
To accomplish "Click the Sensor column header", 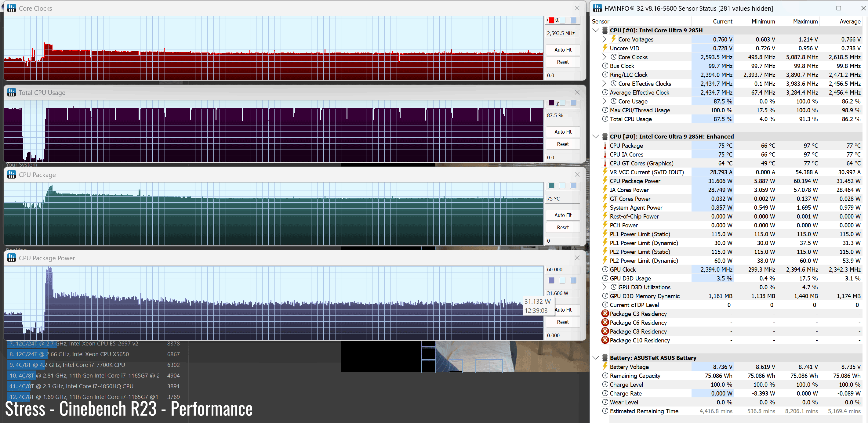I will pos(641,21).
